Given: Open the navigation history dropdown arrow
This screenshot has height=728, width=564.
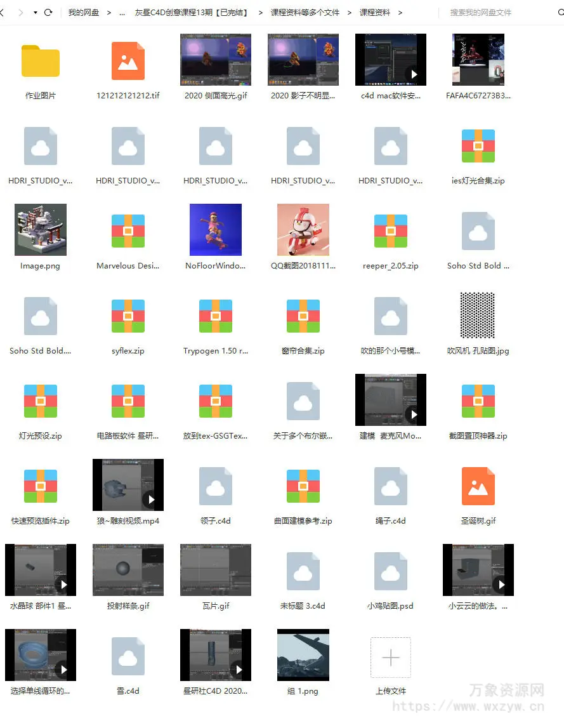Looking at the screenshot, I should point(35,13).
